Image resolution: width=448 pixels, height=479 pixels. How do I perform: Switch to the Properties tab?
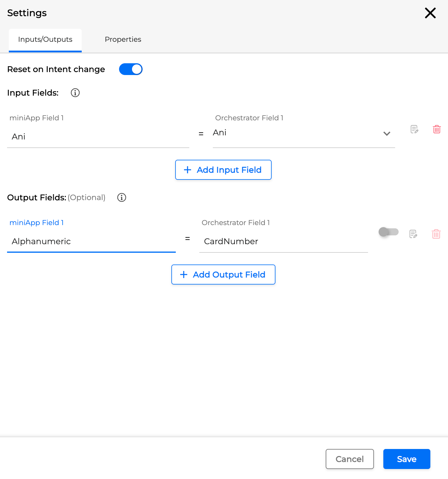pos(123,39)
